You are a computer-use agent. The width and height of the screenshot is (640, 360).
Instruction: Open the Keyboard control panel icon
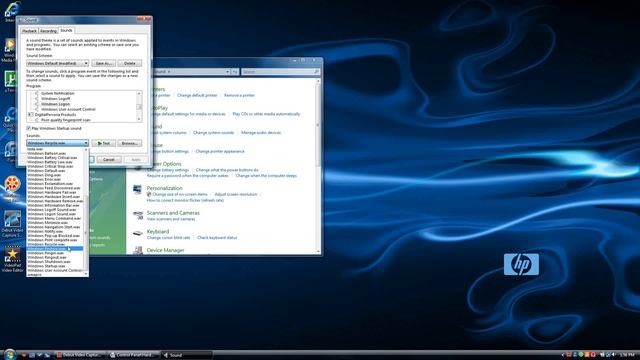pyautogui.click(x=138, y=233)
